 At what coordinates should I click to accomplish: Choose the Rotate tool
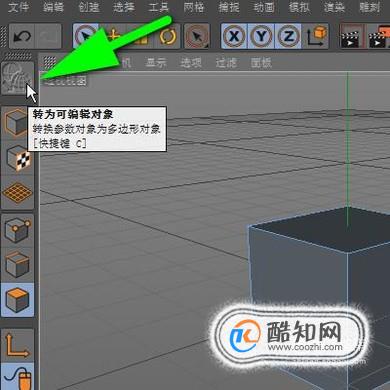pos(168,36)
